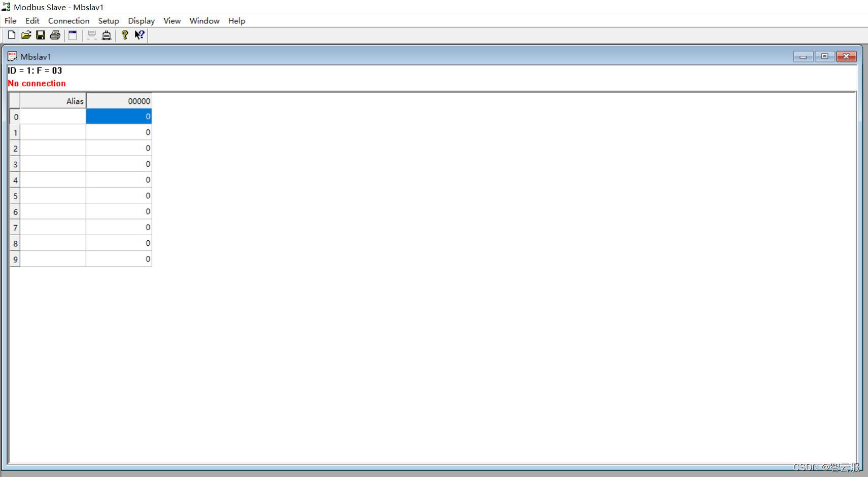Click the Open file folder icon
This screenshot has width=868, height=477.
[26, 35]
